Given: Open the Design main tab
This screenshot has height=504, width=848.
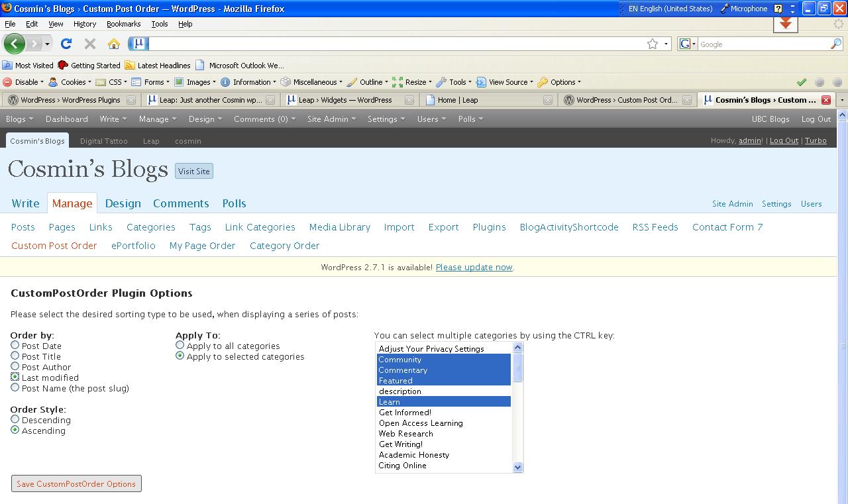Looking at the screenshot, I should (123, 203).
